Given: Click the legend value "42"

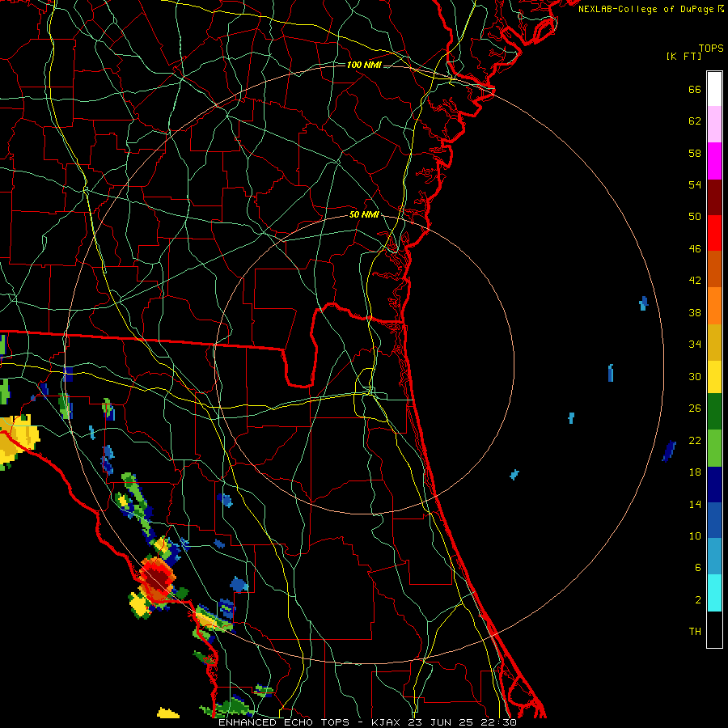Looking at the screenshot, I should click(x=695, y=281).
